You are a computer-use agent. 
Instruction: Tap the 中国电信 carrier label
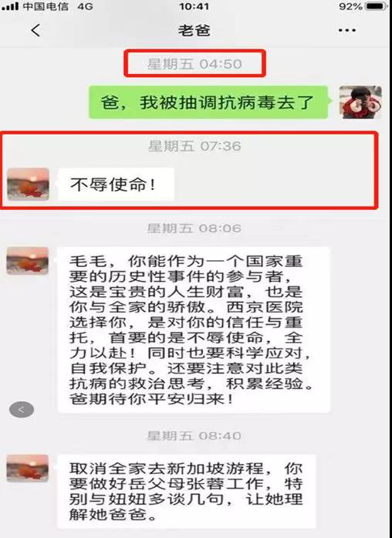[x=46, y=6]
